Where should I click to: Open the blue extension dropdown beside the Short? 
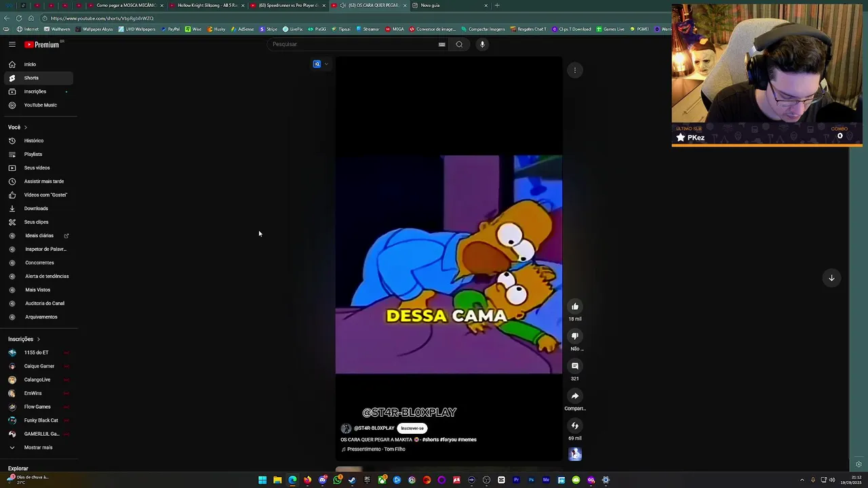pyautogui.click(x=321, y=64)
